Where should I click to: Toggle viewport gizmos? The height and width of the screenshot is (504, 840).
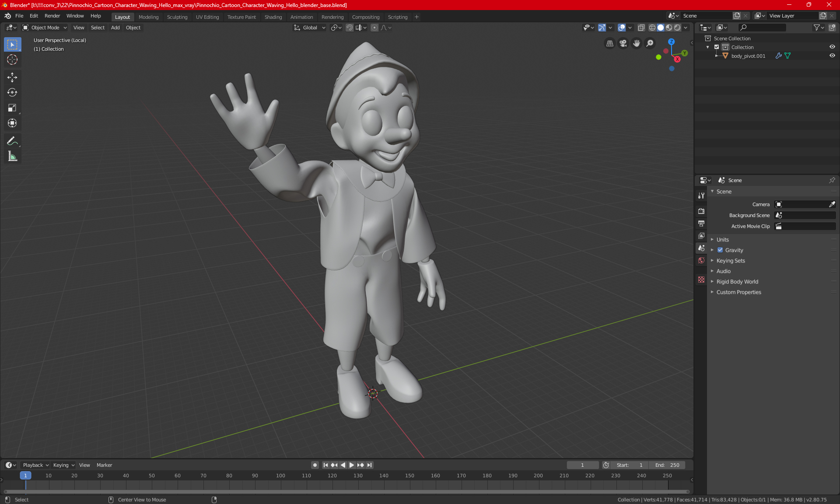602,28
